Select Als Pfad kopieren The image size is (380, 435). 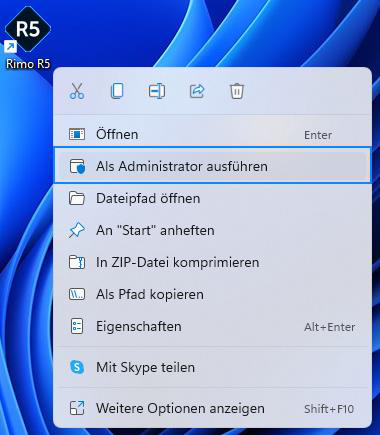tap(212, 294)
